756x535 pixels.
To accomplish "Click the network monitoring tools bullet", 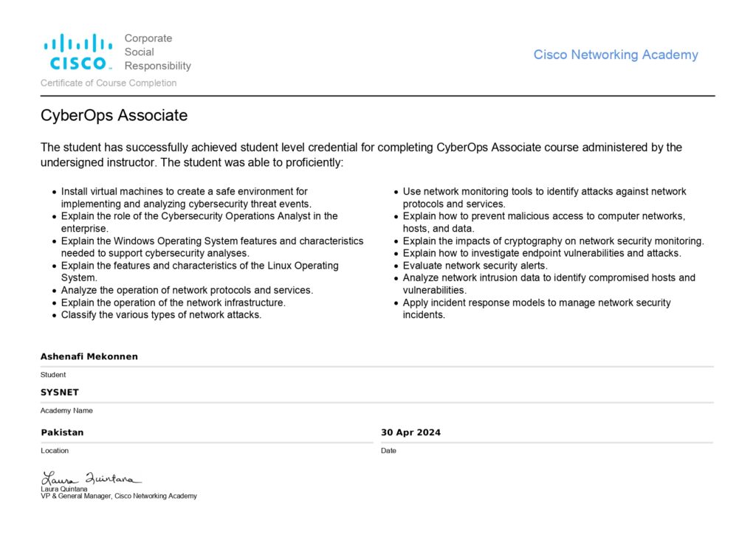I will coord(544,197).
